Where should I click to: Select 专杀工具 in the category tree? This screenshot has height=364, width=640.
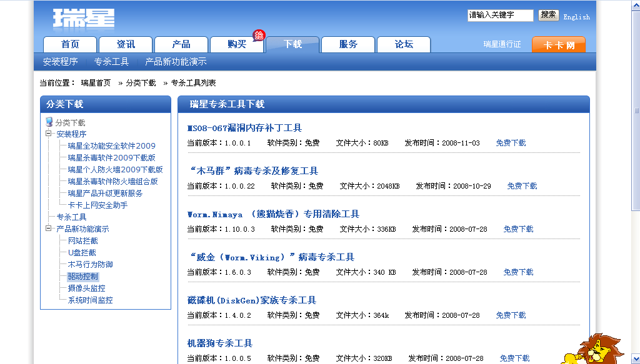point(71,217)
